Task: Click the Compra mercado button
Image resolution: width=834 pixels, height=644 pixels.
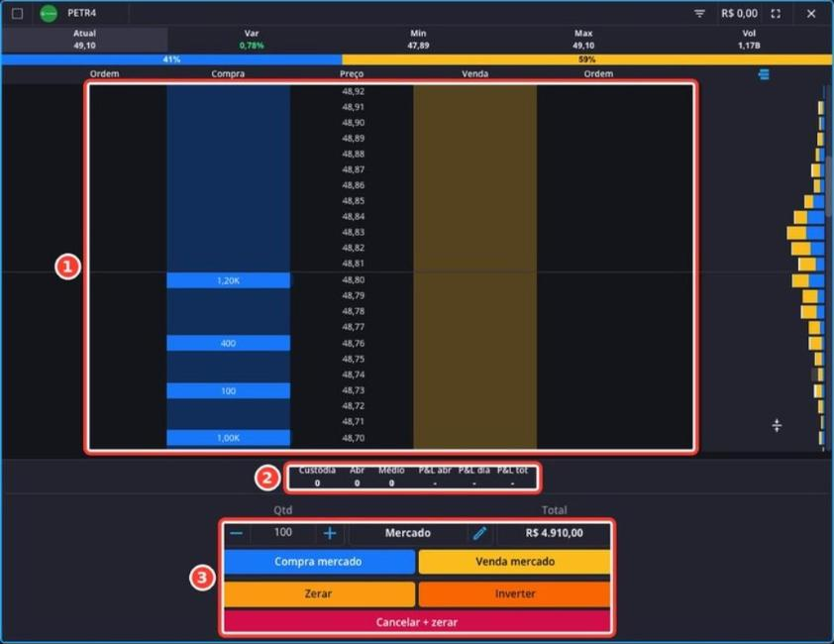Action: click(319, 562)
